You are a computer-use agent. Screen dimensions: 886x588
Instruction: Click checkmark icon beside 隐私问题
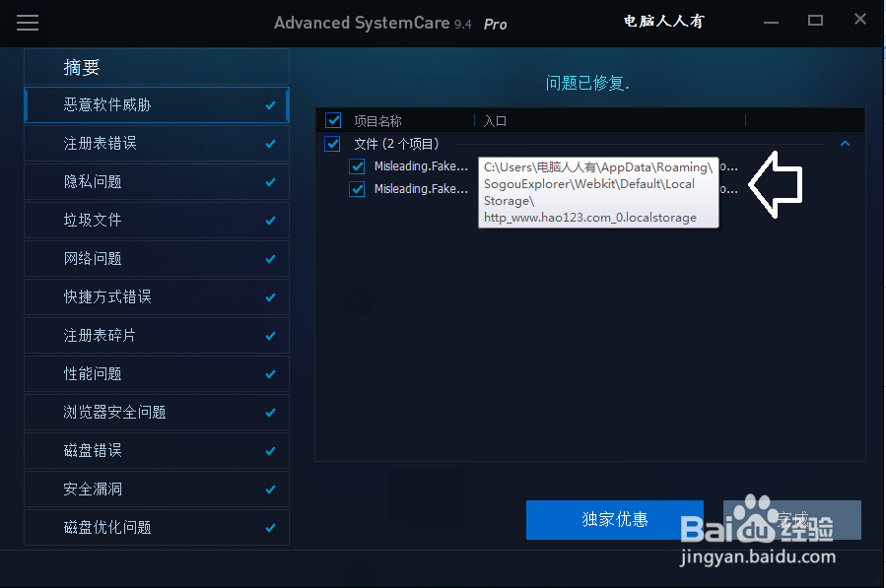coord(271,182)
